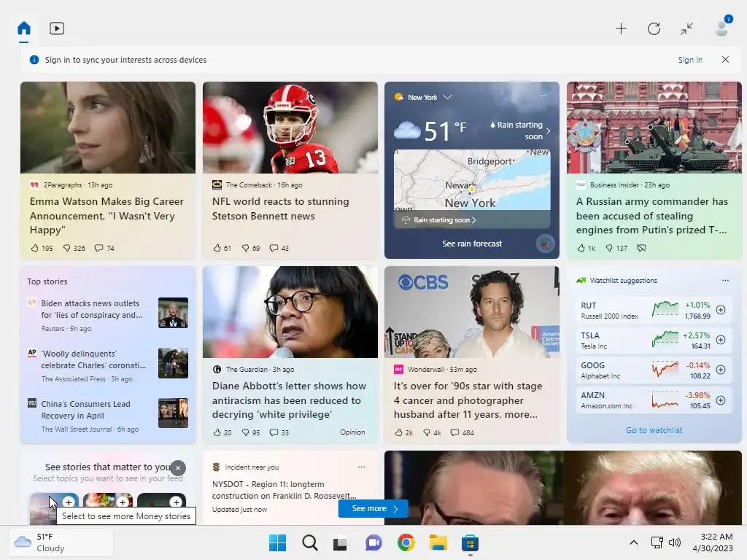The width and height of the screenshot is (747, 560).
Task: Open the Windows Start menu
Action: click(x=277, y=542)
